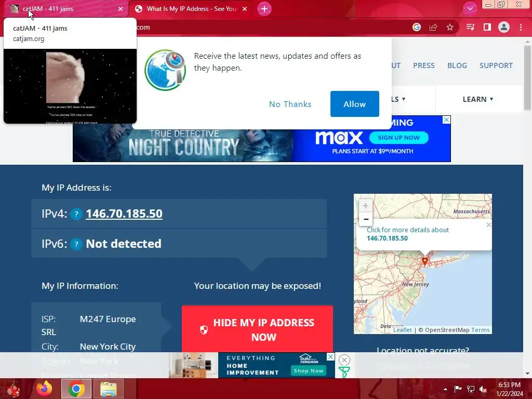Open Action Center flag icon
The height and width of the screenshot is (399, 532).
(x=458, y=389)
